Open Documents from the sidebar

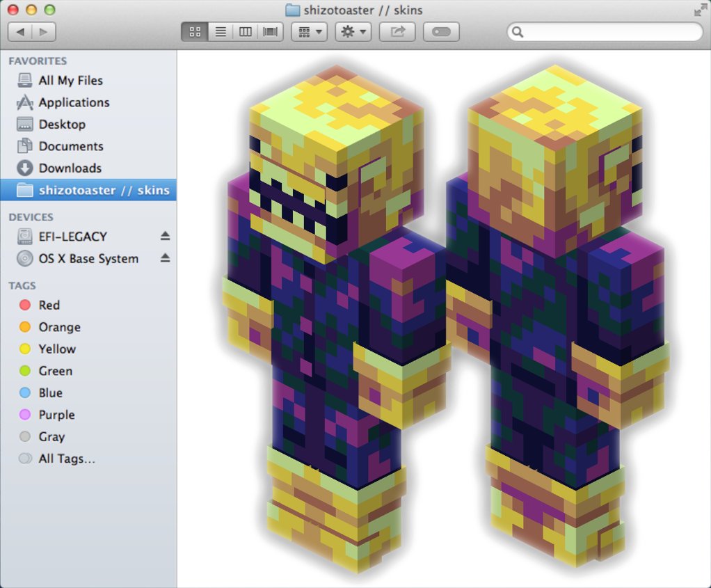click(x=88, y=146)
